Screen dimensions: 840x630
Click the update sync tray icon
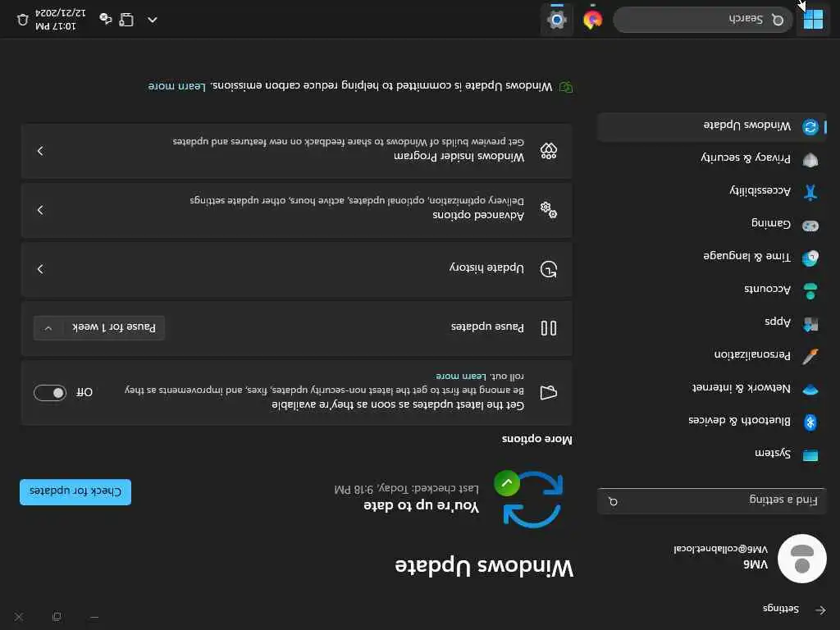pos(106,20)
